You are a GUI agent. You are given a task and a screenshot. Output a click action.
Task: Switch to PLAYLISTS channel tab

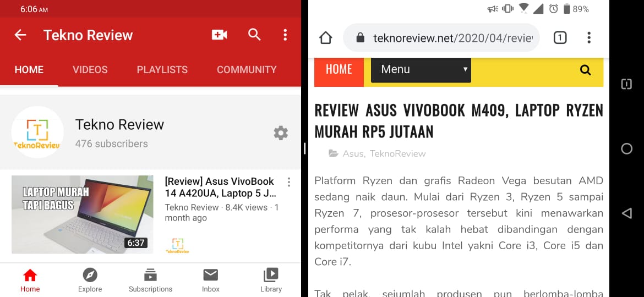tap(162, 70)
